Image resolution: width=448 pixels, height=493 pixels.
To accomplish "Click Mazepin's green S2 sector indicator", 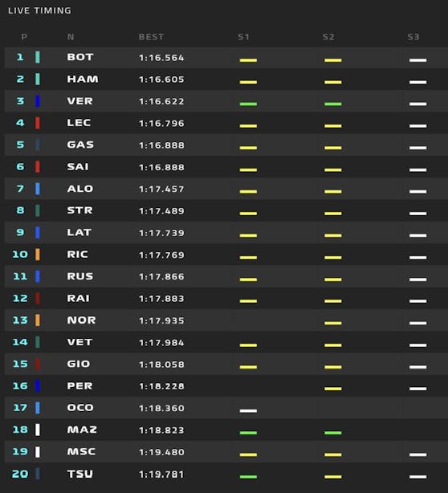I will coord(333,433).
